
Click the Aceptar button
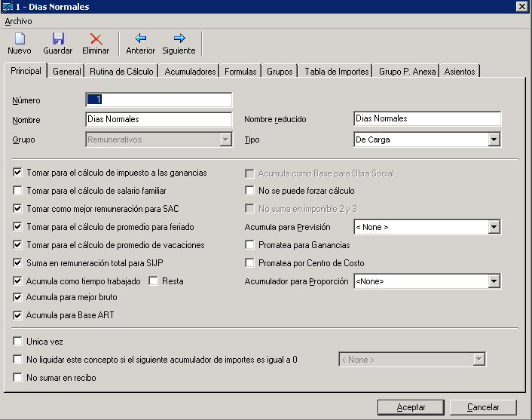(411, 407)
